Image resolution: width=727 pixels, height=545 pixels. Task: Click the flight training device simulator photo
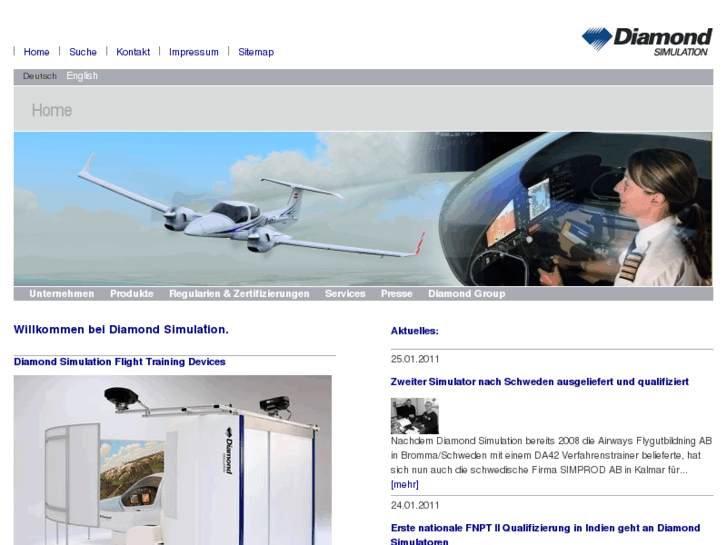pos(172,460)
